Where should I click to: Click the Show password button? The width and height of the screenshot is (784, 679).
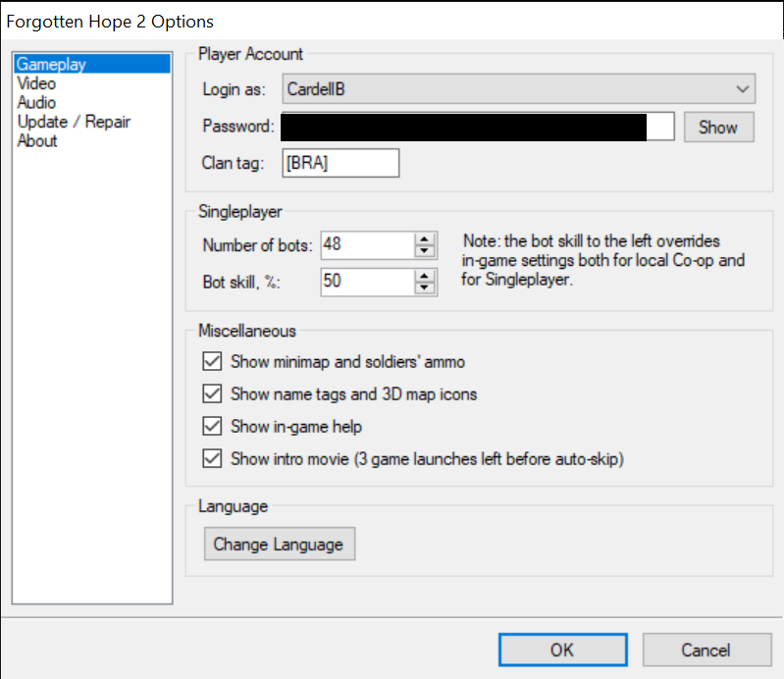(x=718, y=128)
